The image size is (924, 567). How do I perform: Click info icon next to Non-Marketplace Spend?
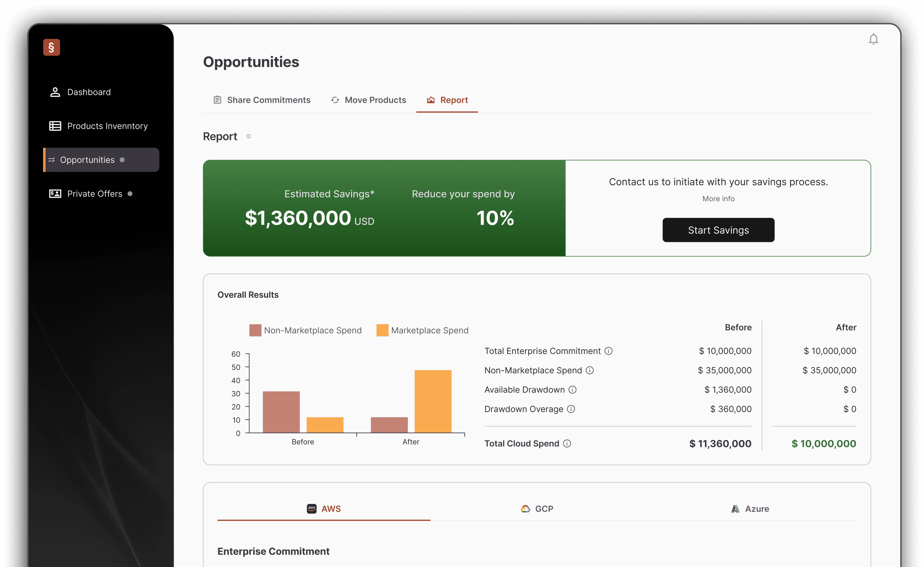[x=590, y=370]
